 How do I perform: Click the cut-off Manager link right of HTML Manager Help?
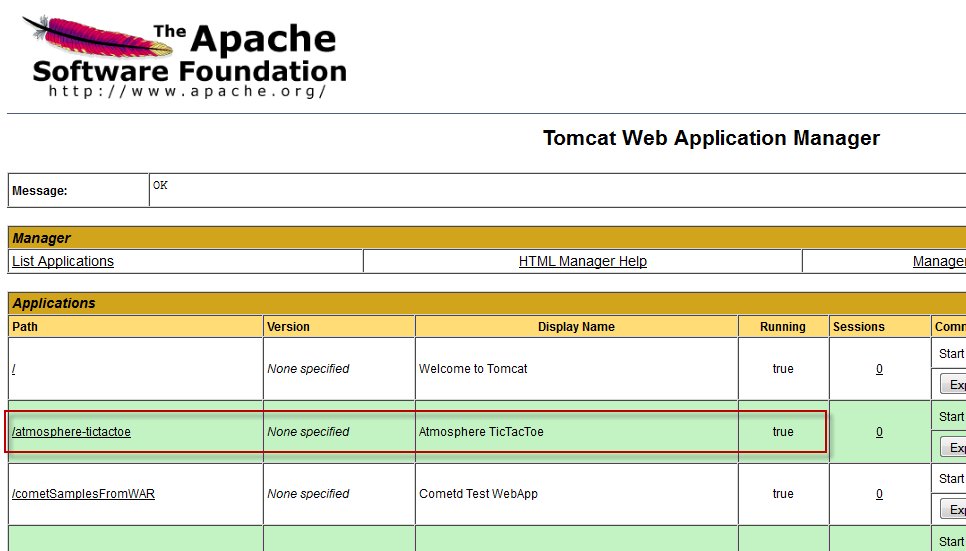pos(938,261)
